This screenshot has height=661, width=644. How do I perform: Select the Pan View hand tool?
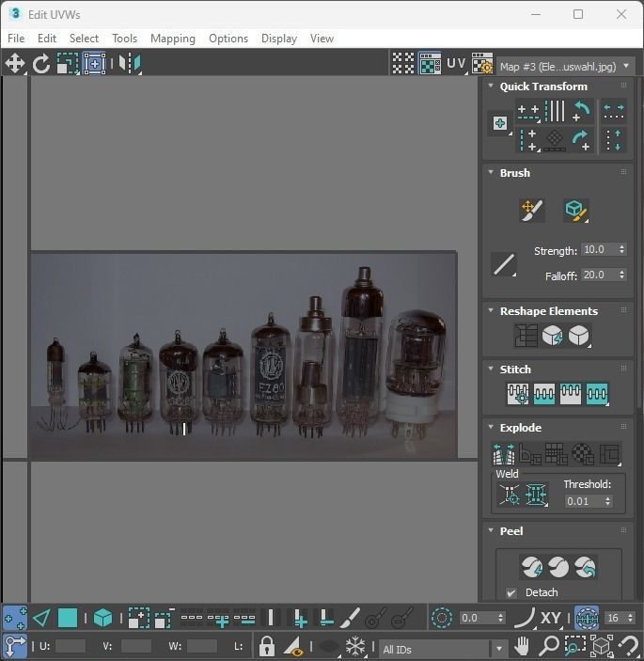coord(522,646)
